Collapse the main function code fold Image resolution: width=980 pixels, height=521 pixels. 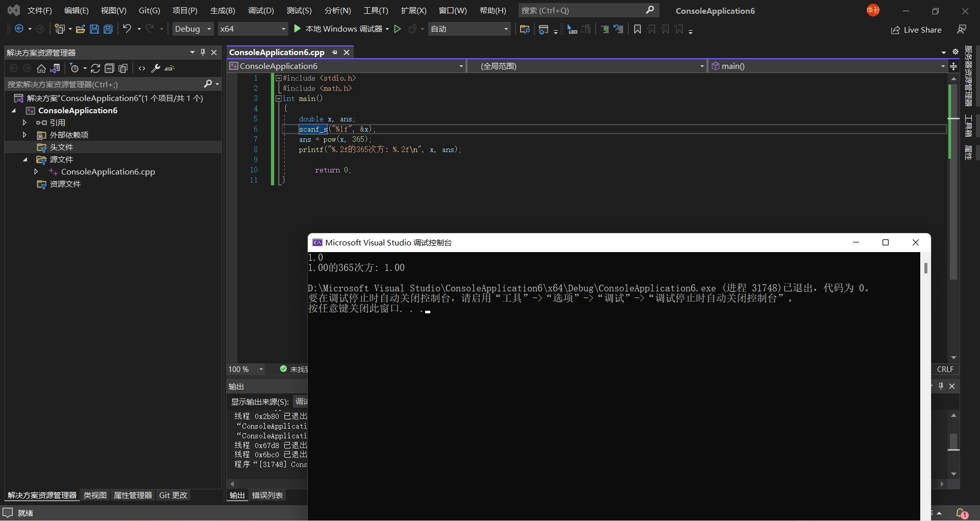279,98
